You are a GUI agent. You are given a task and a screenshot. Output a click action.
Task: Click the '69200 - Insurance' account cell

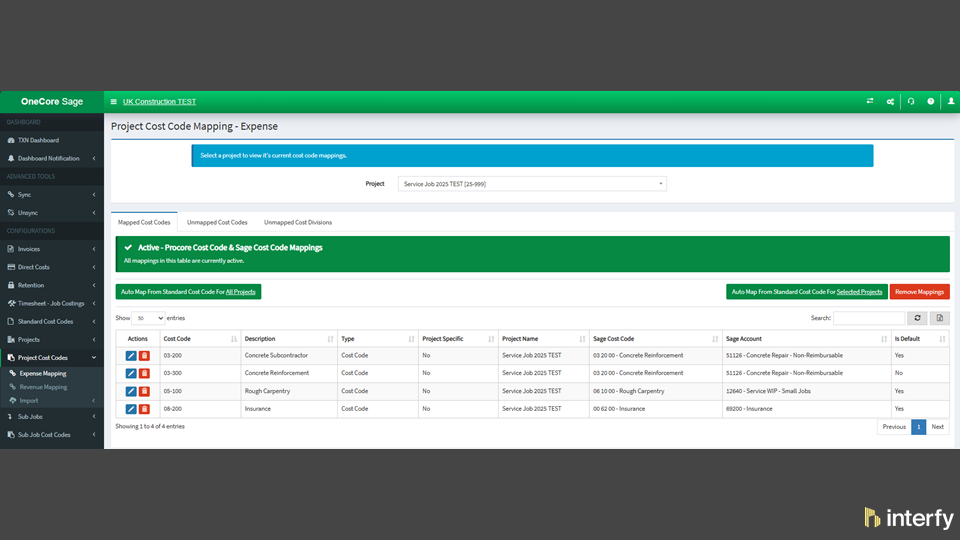point(806,409)
